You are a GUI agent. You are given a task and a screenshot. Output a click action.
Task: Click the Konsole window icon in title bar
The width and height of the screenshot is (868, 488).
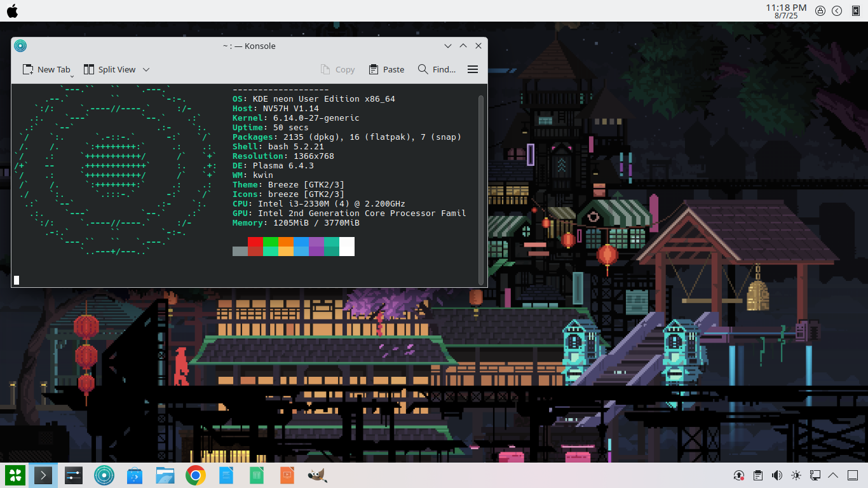point(20,46)
